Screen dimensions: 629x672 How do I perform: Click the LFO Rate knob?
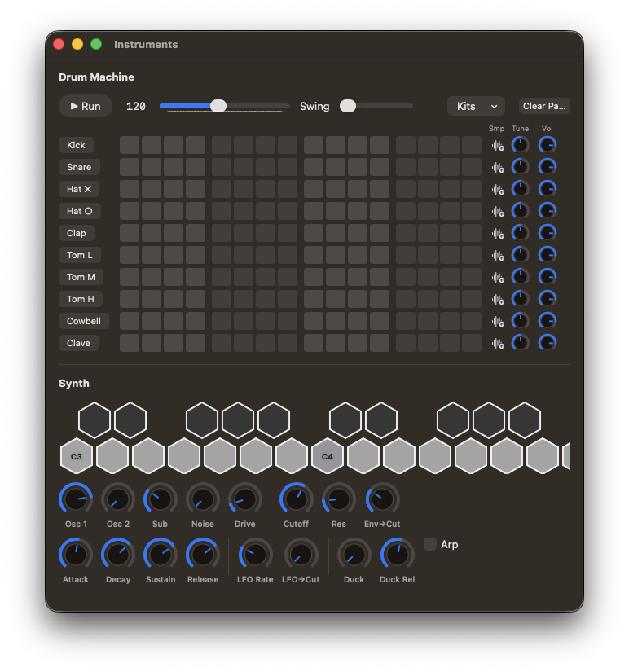click(255, 555)
